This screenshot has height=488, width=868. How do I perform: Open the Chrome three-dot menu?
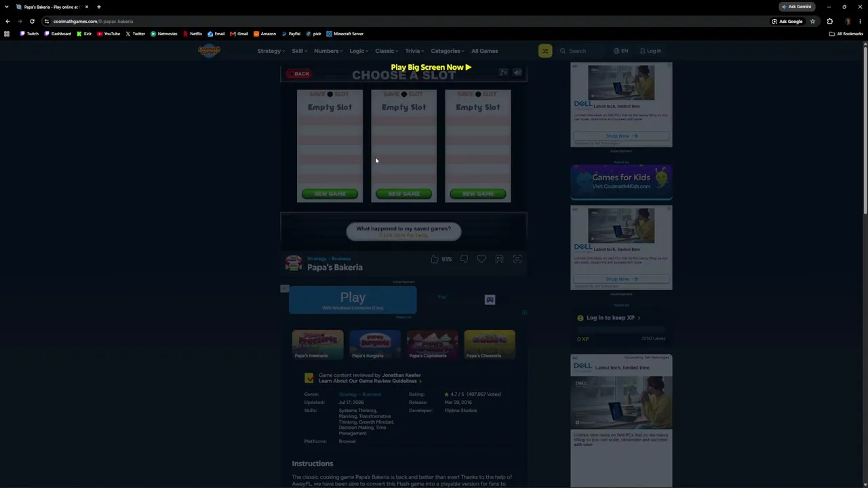[x=860, y=21]
